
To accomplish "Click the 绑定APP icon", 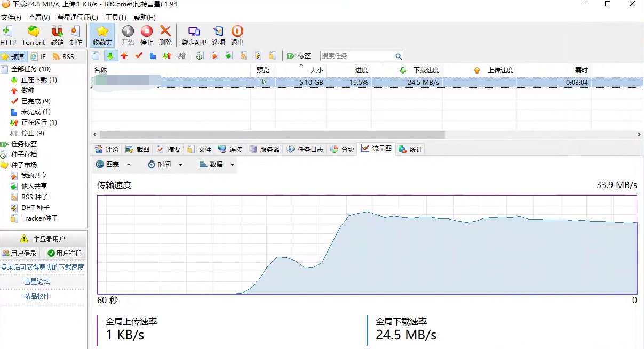I will pos(194,36).
